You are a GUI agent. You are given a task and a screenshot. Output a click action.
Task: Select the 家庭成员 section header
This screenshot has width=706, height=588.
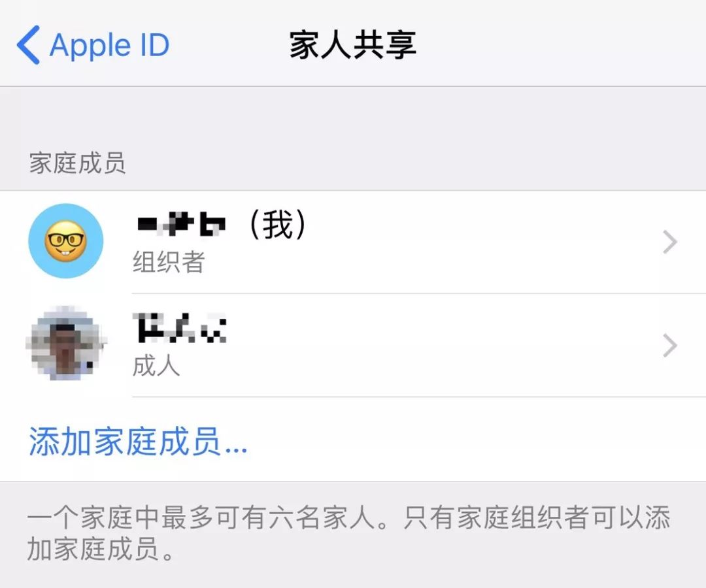pyautogui.click(x=77, y=163)
